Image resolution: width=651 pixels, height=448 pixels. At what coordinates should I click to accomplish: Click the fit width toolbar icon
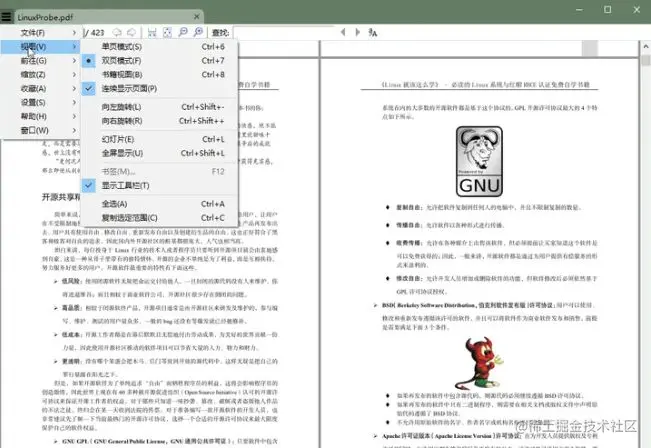[x=152, y=32]
